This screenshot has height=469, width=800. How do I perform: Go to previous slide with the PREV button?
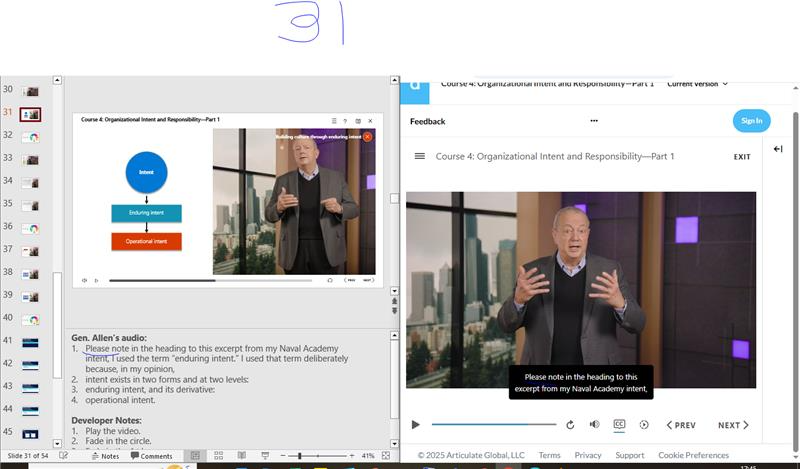681,425
